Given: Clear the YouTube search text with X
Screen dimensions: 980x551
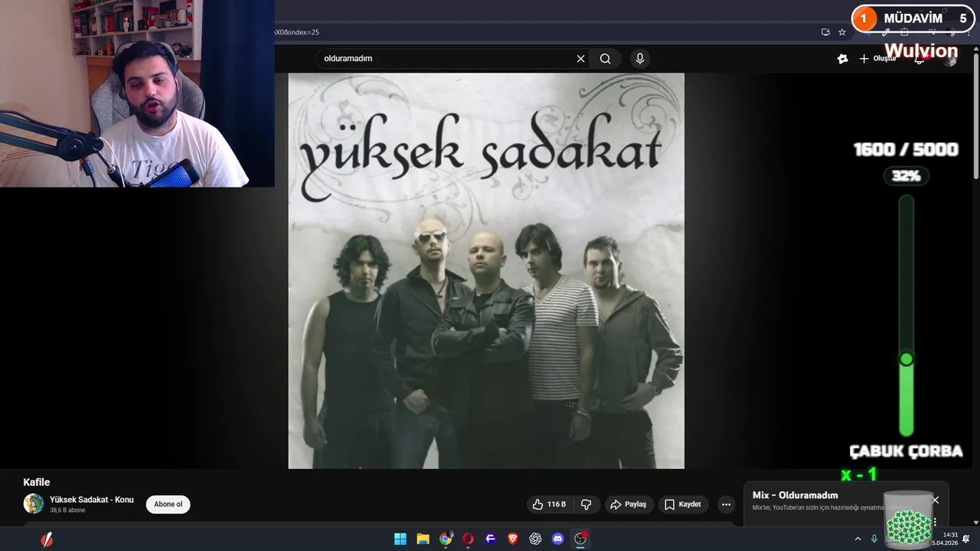Looking at the screenshot, I should pyautogui.click(x=580, y=59).
